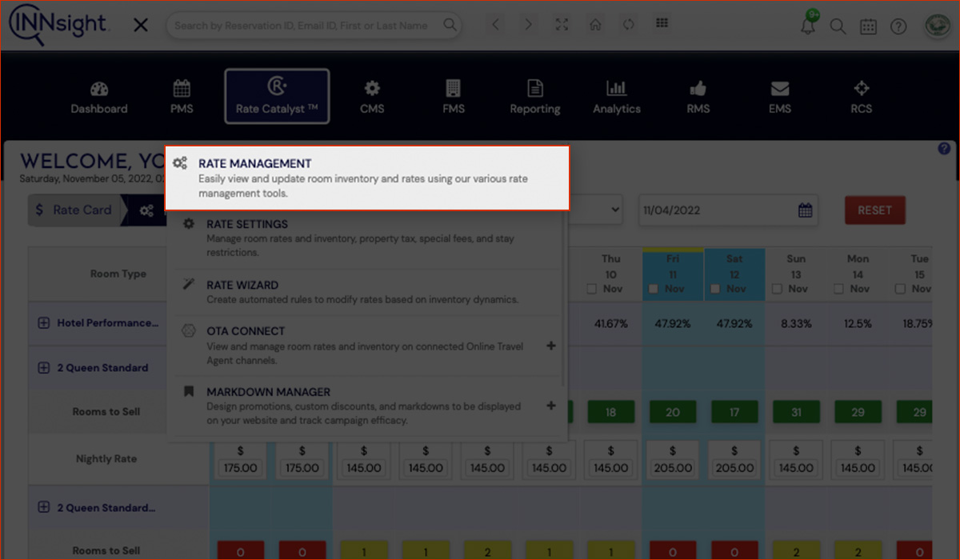Select the Rate Catalyst module
The height and width of the screenshot is (560, 960).
(277, 96)
